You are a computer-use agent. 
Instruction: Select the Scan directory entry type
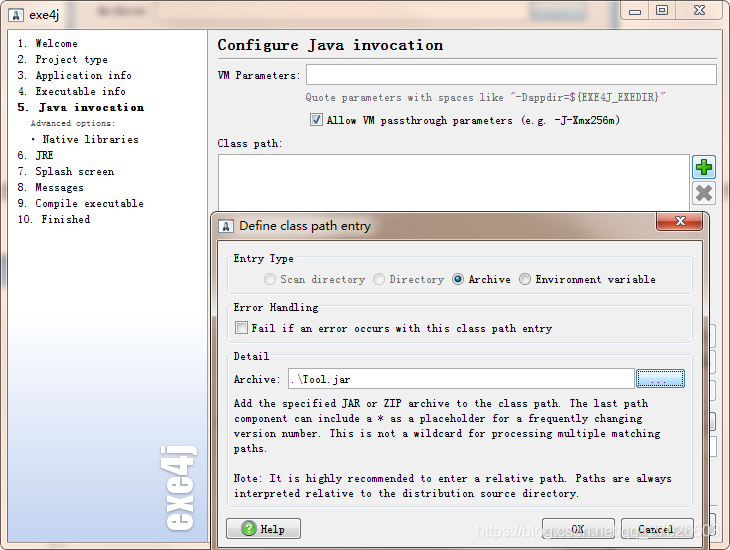tap(270, 279)
